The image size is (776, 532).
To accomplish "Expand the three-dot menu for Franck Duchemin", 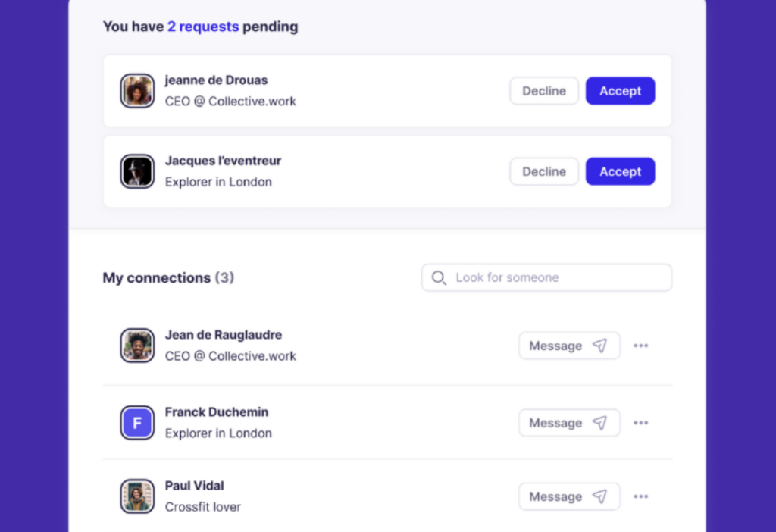I will pos(641,423).
